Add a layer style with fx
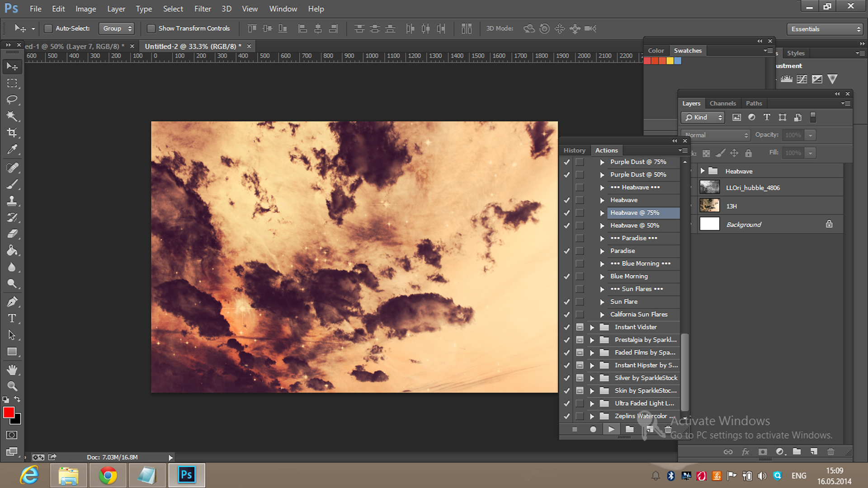Screen dimensions: 868x488 coord(745,451)
